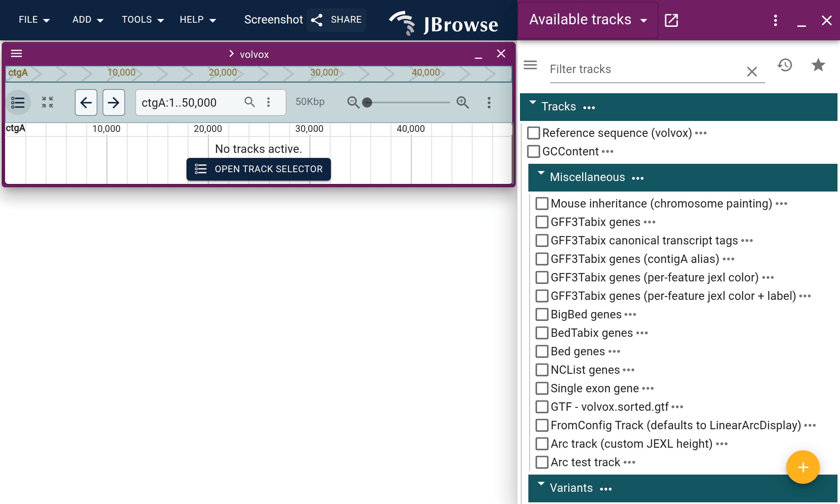Open location box vertical dots menu
The width and height of the screenshot is (840, 504).
point(268,102)
